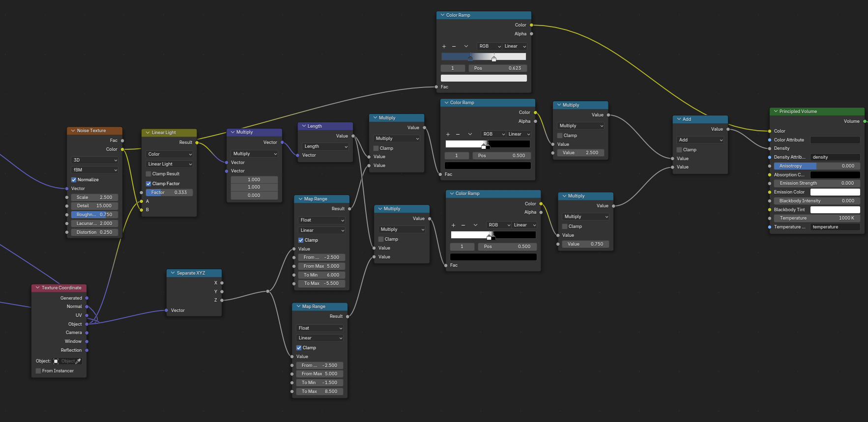Open the 3D dimensions dropdown in Noise Texture
The image size is (868, 422).
click(95, 160)
